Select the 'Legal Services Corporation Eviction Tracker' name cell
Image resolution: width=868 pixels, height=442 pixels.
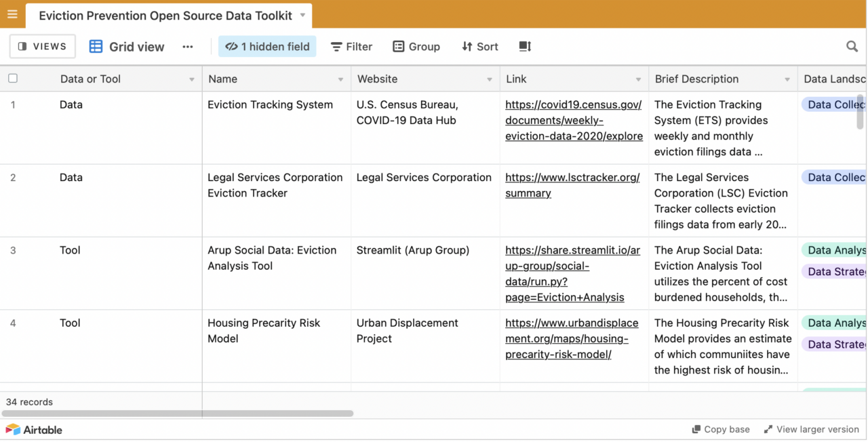pos(277,201)
